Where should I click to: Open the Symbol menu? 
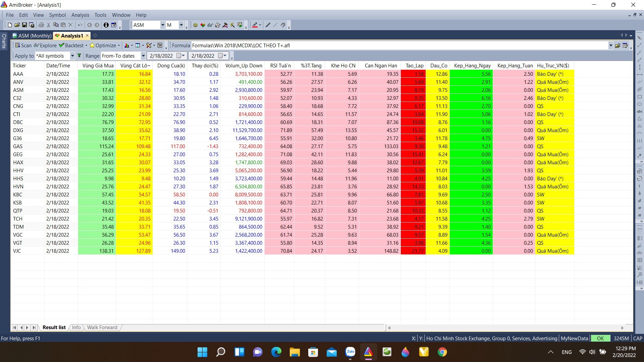57,15
